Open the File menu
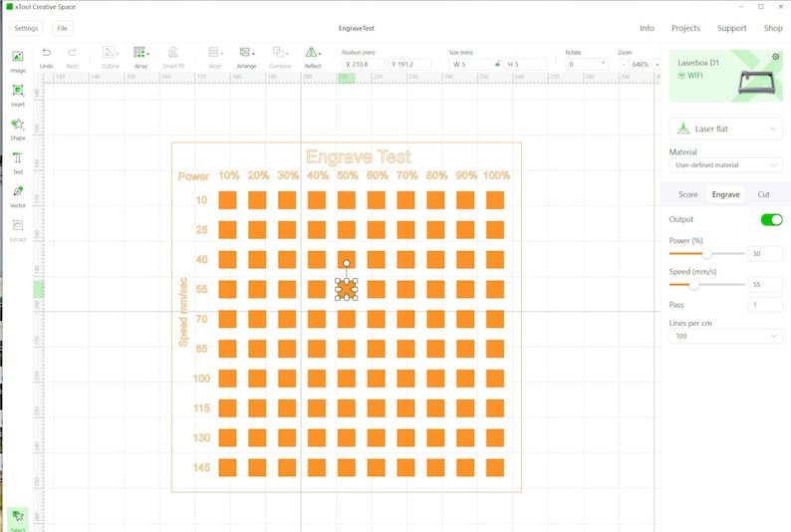 [62, 28]
